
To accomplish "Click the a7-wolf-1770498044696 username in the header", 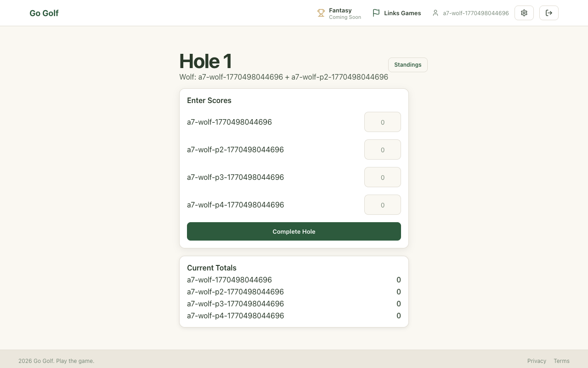I will pyautogui.click(x=475, y=13).
